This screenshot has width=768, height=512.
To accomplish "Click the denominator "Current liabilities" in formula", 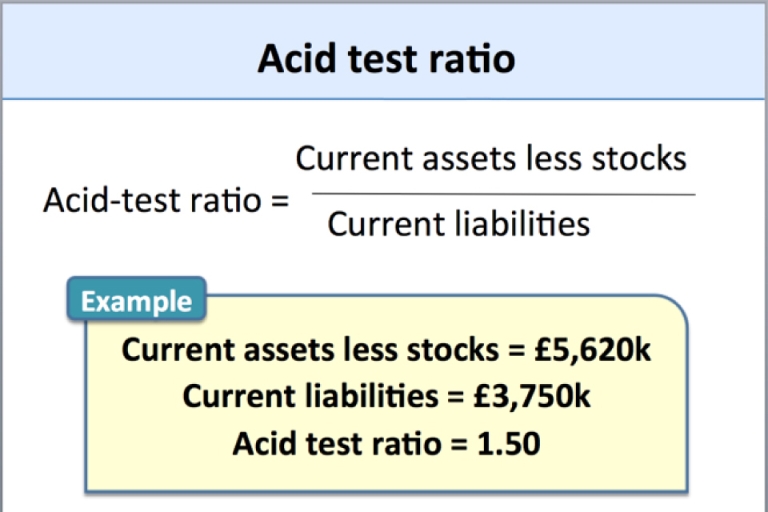I will click(458, 224).
